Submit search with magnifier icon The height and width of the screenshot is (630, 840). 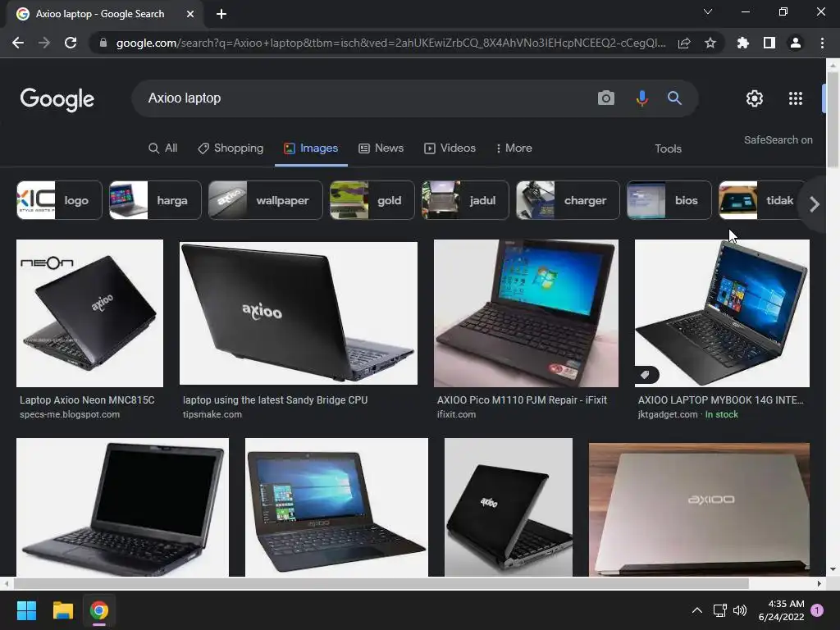674,98
